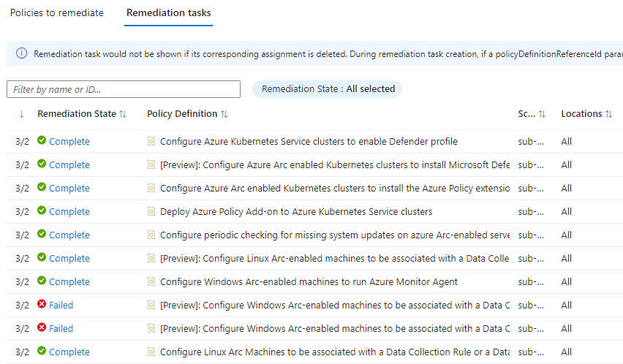This screenshot has height=364, width=623.
Task: Click policy icon beside [Preview]: Configure Linux Arc-enabled machines
Action: point(151,259)
